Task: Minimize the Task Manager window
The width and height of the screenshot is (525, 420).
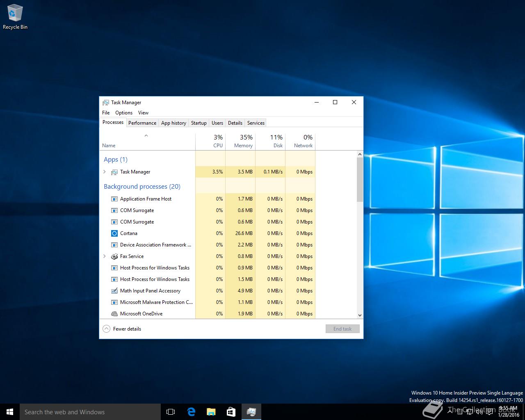Action: click(x=317, y=103)
